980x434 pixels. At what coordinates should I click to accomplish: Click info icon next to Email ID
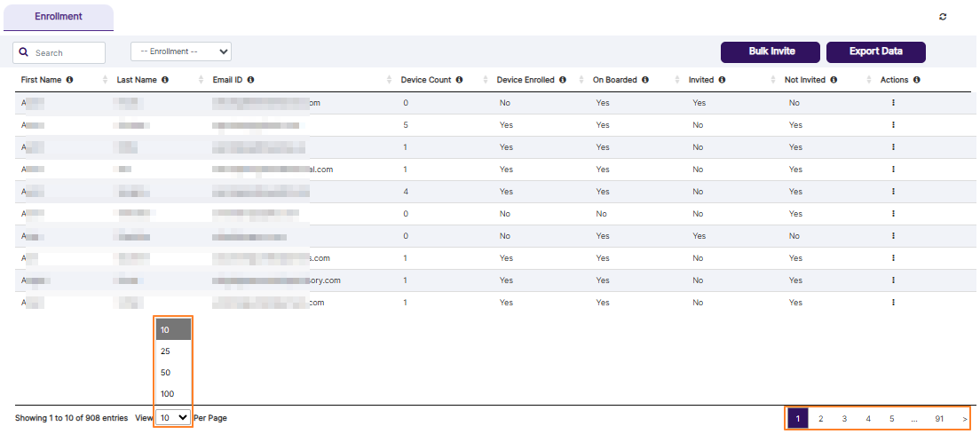(x=250, y=80)
